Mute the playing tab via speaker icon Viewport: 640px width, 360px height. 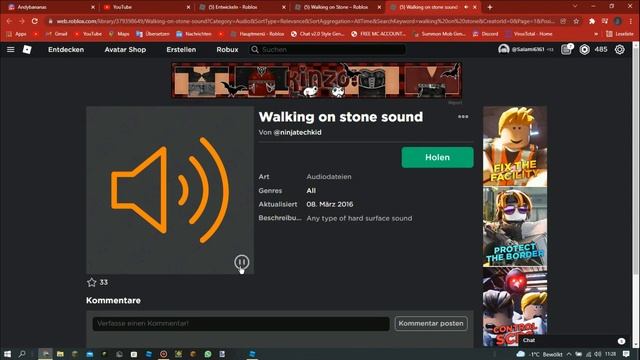pyautogui.click(x=466, y=7)
